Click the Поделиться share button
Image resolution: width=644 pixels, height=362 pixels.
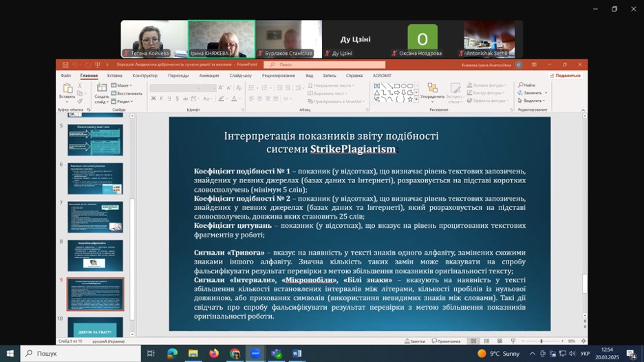pos(565,76)
